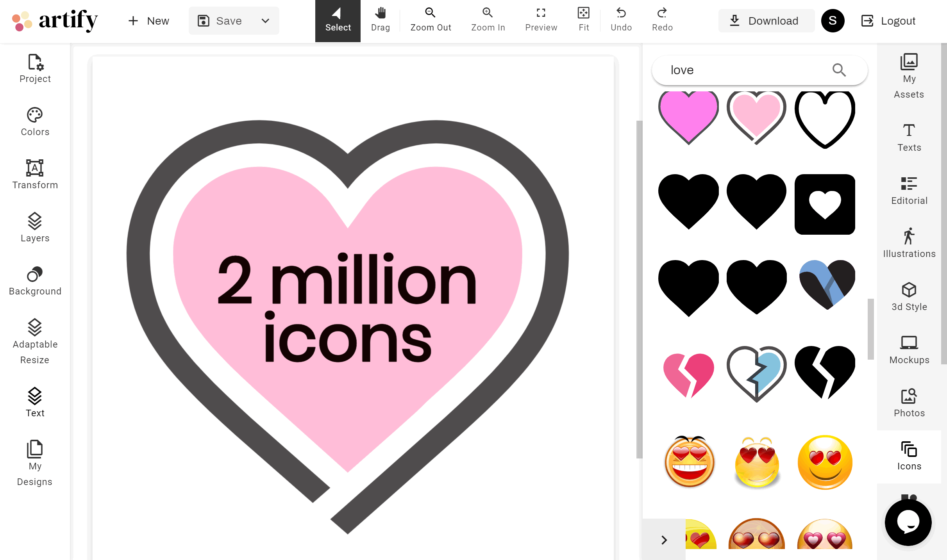Select the blue outlined broken heart icon

pyautogui.click(x=756, y=374)
